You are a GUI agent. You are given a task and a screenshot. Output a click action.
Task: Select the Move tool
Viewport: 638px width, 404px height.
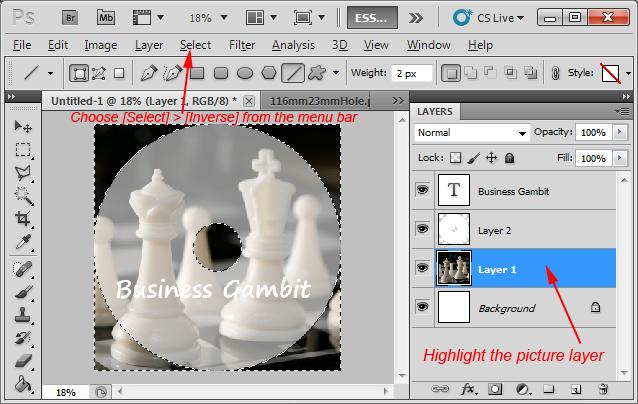(x=23, y=127)
